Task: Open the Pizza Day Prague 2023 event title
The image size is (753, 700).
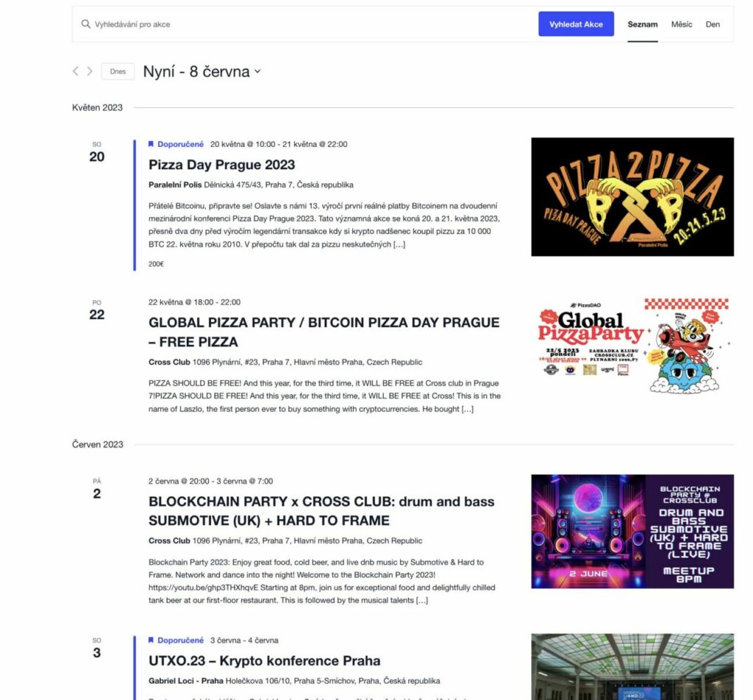Action: pos(221,165)
